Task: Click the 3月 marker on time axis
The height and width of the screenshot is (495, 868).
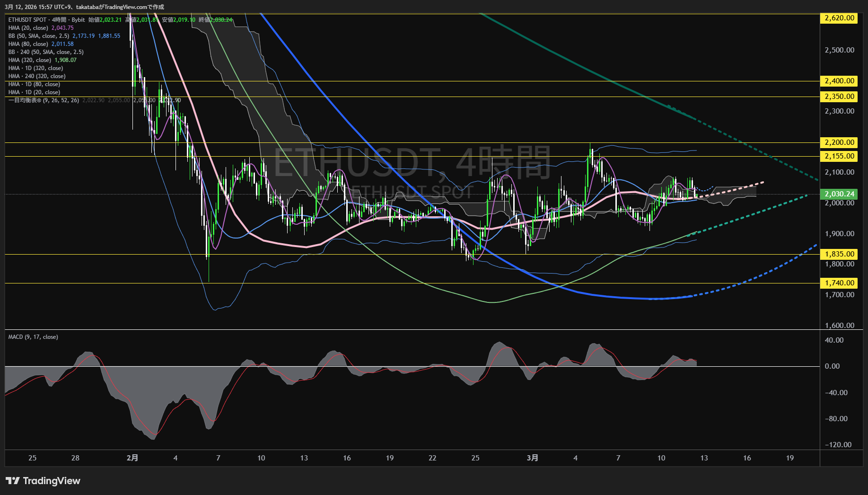Action: [x=533, y=458]
